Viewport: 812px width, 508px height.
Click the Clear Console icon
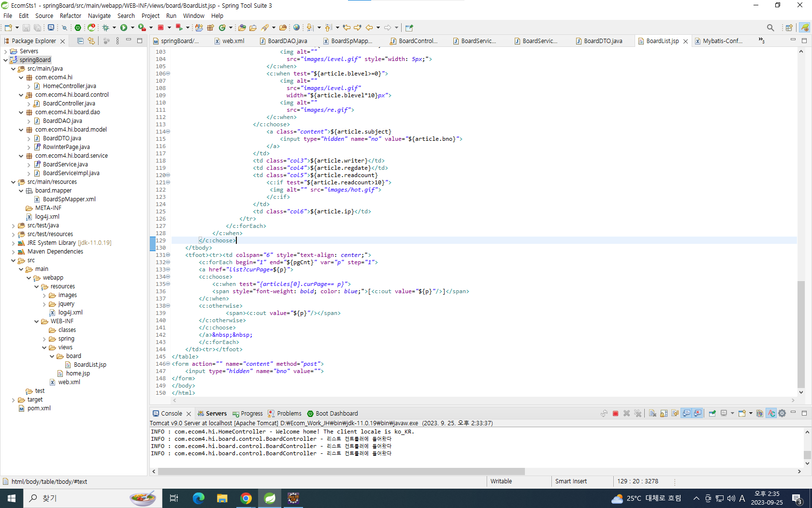pyautogui.click(x=652, y=414)
